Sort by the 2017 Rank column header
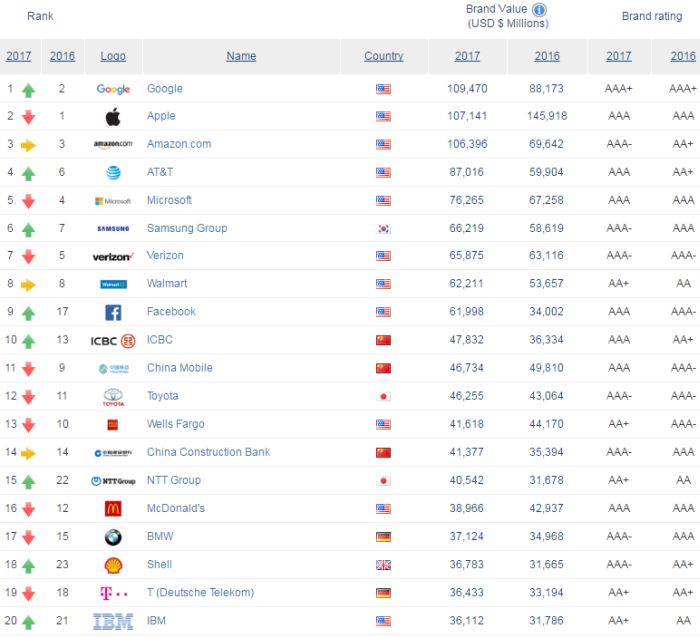 pos(19,57)
